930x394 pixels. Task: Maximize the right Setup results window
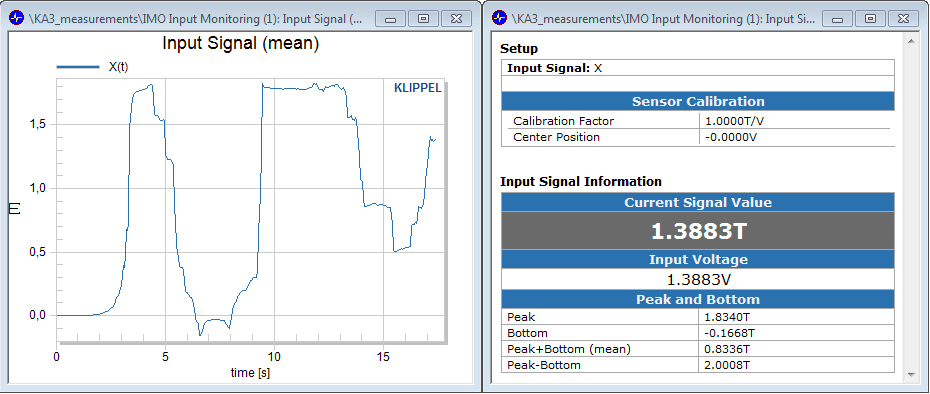tap(870, 19)
